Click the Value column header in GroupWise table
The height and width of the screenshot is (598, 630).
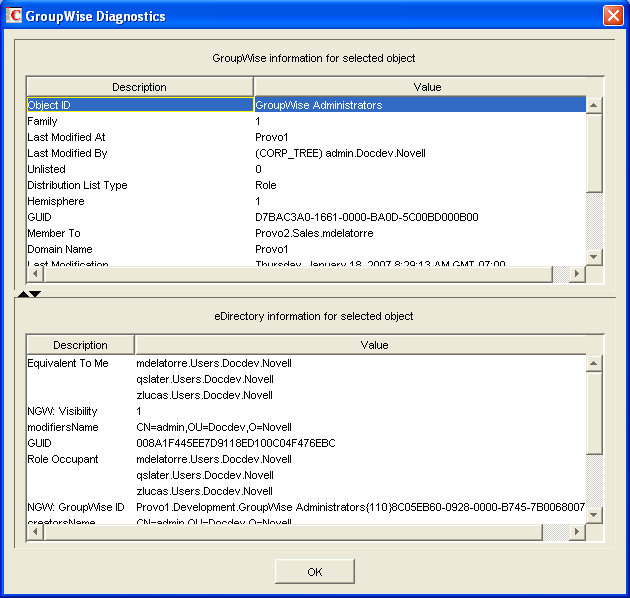(x=428, y=87)
